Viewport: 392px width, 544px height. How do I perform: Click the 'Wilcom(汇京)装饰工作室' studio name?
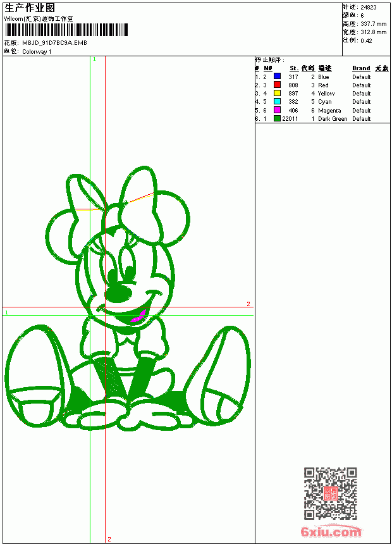pos(39,19)
